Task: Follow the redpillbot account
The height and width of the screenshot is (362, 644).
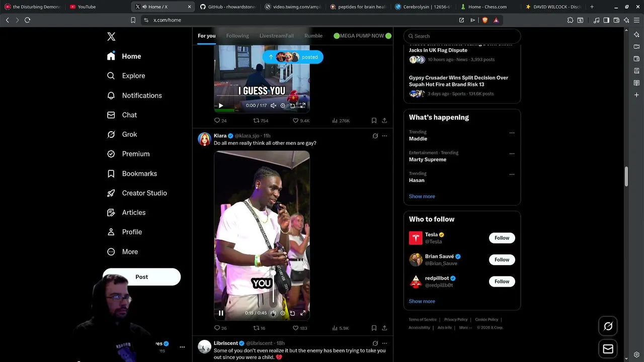Action: [502, 282]
